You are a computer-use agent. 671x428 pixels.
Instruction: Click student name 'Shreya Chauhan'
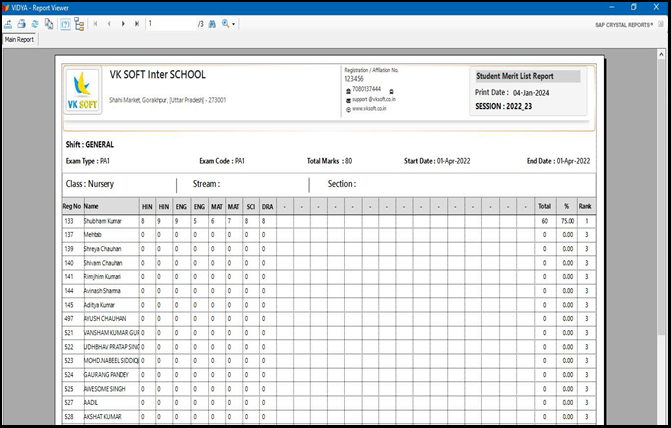coord(102,249)
